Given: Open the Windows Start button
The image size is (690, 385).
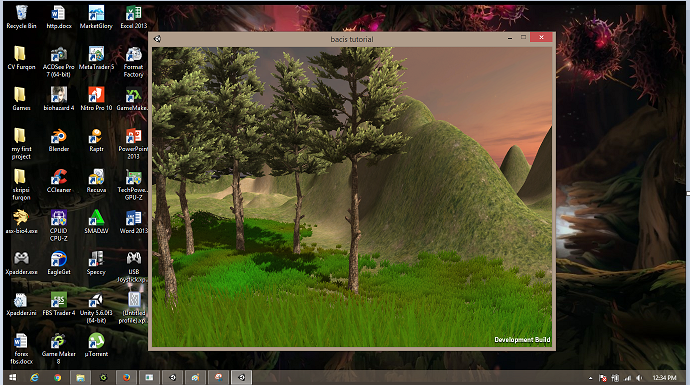Looking at the screenshot, I should [13, 378].
